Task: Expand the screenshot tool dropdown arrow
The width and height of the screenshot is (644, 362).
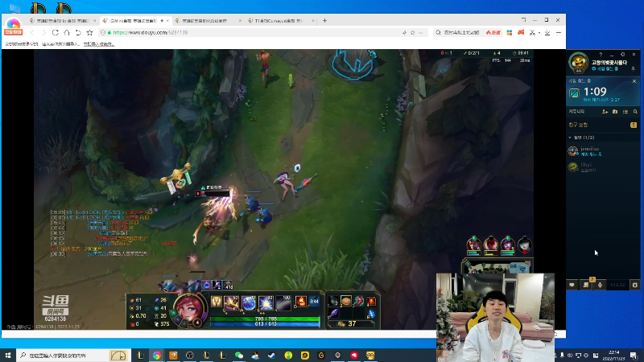Action: pos(539,33)
